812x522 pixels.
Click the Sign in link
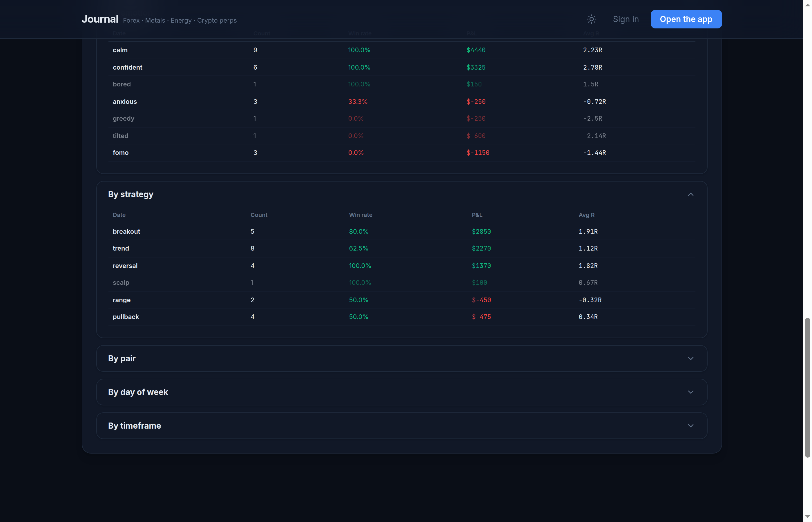(x=626, y=19)
